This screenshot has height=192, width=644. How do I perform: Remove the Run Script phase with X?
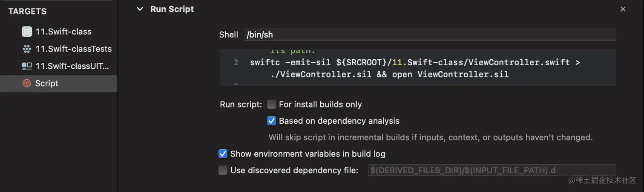[623, 9]
